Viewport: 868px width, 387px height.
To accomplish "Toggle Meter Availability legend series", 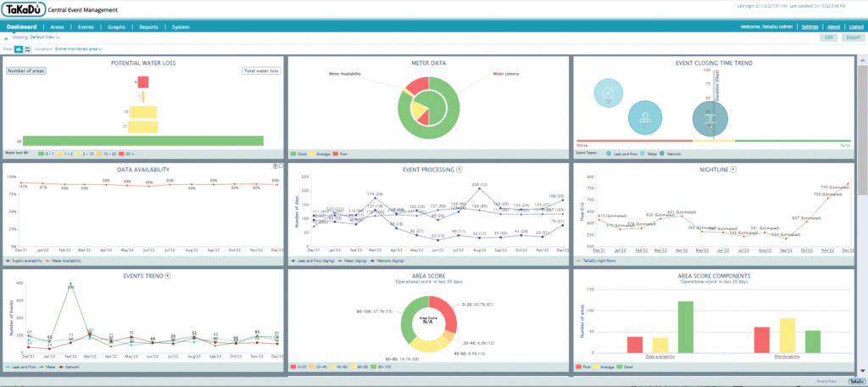I will [x=63, y=261].
